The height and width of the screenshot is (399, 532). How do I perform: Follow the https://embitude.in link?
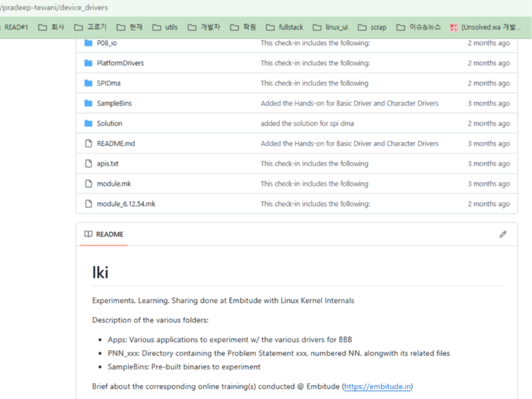pyautogui.click(x=378, y=386)
